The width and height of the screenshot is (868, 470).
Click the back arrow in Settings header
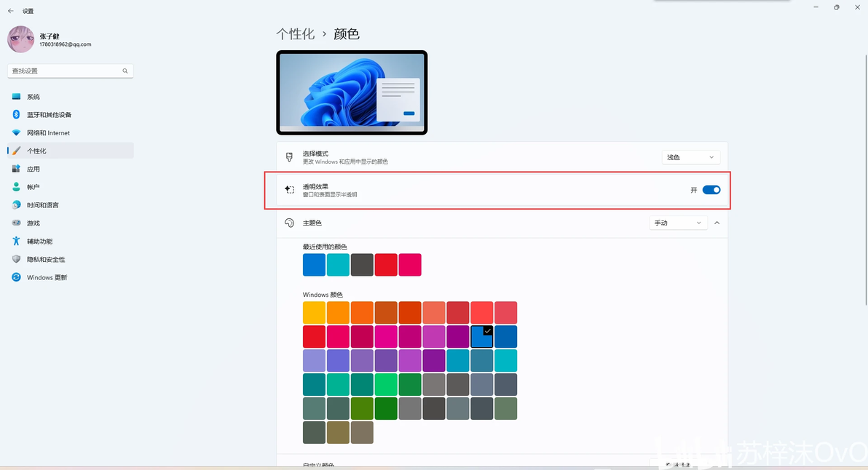pyautogui.click(x=10, y=11)
